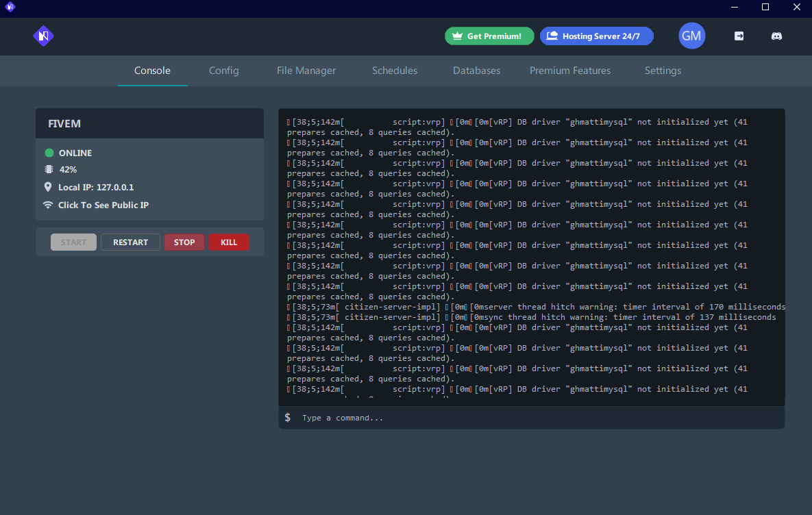Open the File Manager tab
Viewport: 812px width, 515px height.
[306, 71]
